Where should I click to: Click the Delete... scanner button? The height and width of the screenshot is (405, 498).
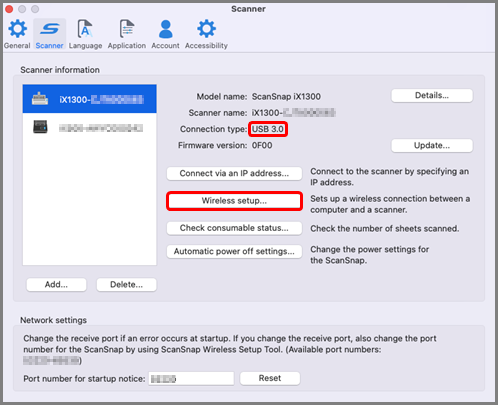pos(126,284)
